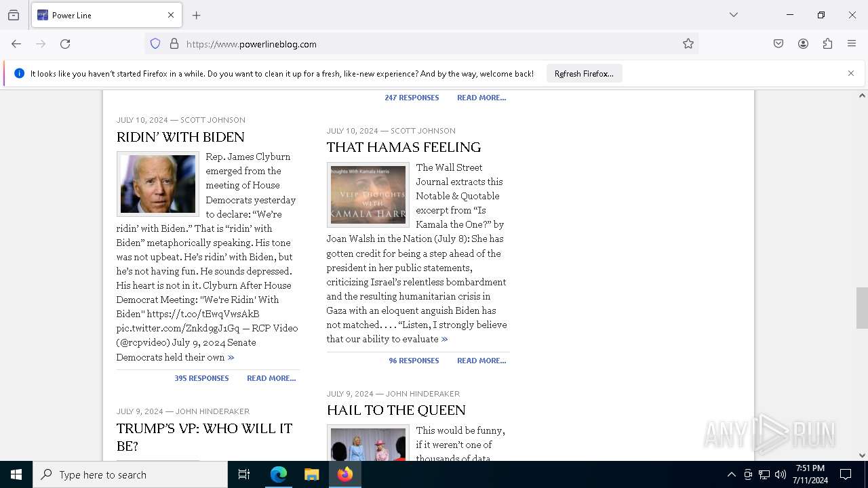Click the forward navigation arrow
Image resolution: width=868 pixels, height=488 pixels.
(x=41, y=44)
